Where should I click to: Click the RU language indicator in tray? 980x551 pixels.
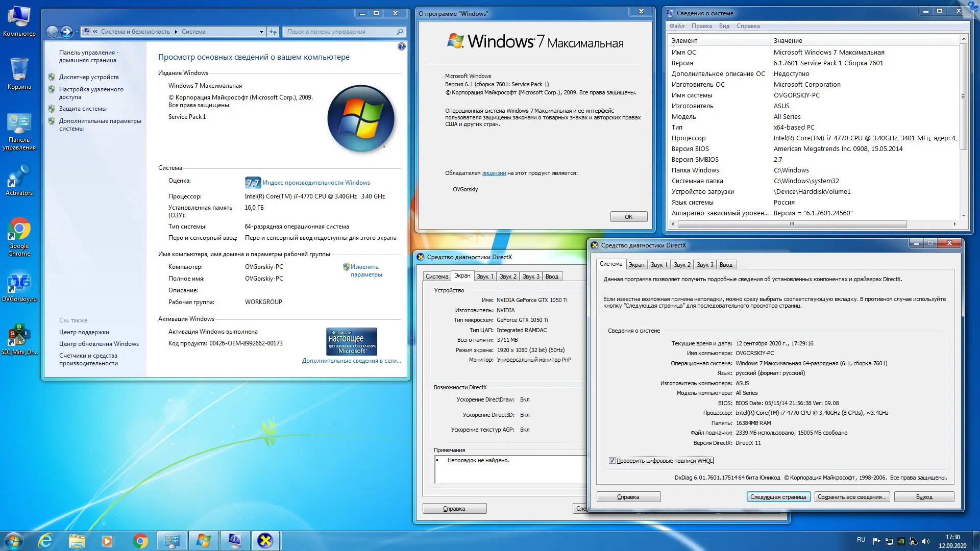tap(861, 540)
